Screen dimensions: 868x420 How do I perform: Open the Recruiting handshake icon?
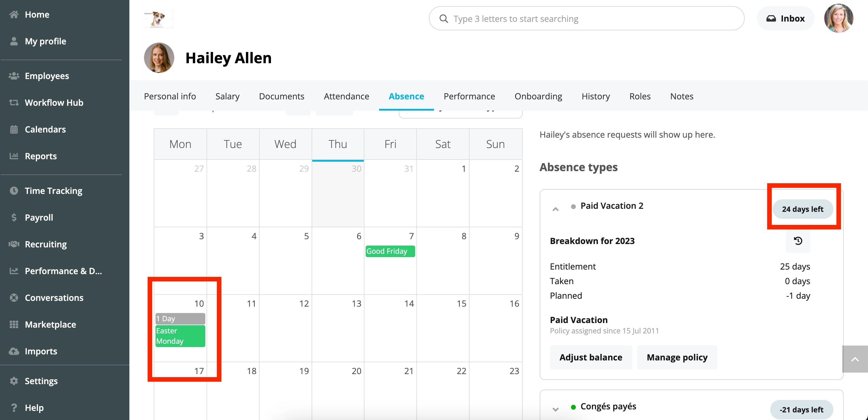tap(14, 244)
